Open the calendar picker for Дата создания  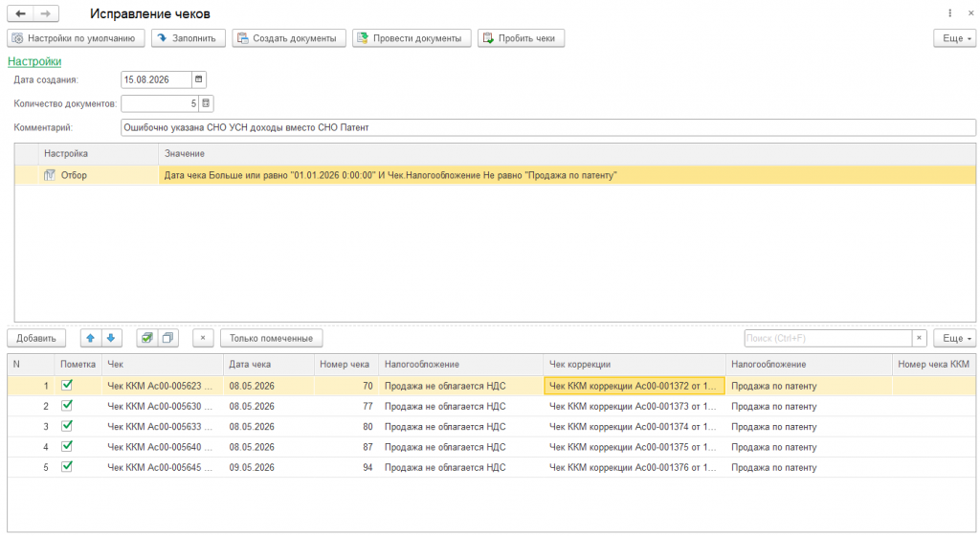coord(199,79)
